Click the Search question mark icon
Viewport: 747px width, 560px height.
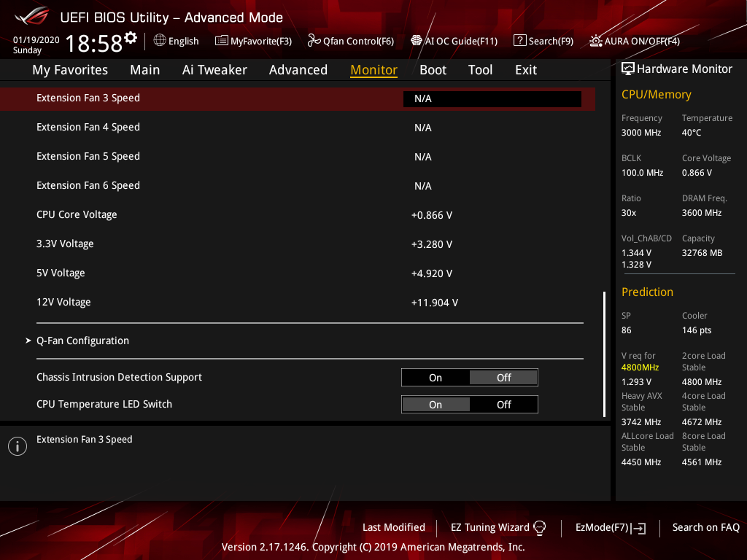(519, 41)
